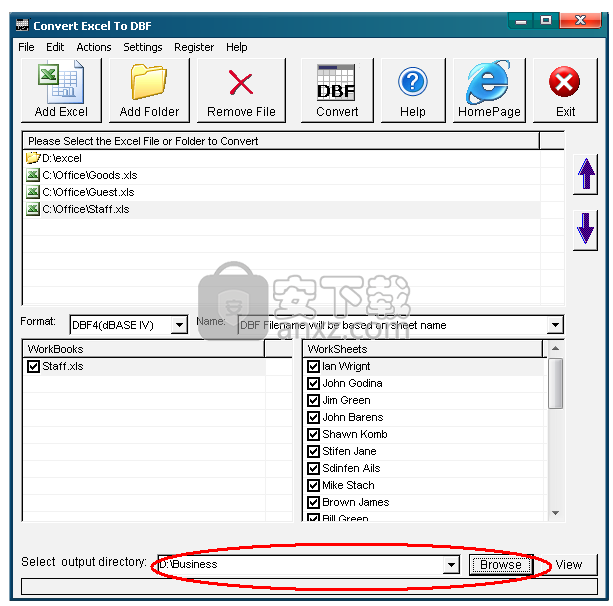Open the Format dropdown DBF4(dBASE IV)
This screenshot has height=606, width=613.
pos(179,325)
